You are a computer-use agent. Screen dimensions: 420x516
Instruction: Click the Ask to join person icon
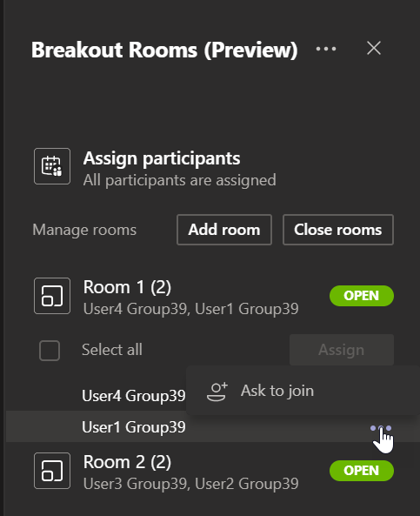(x=217, y=392)
